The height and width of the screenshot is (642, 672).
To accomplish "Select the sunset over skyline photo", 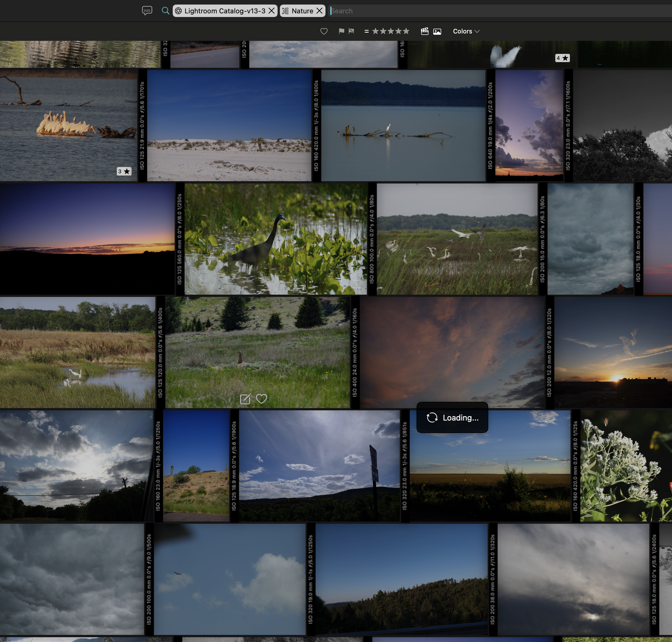I will [613, 352].
